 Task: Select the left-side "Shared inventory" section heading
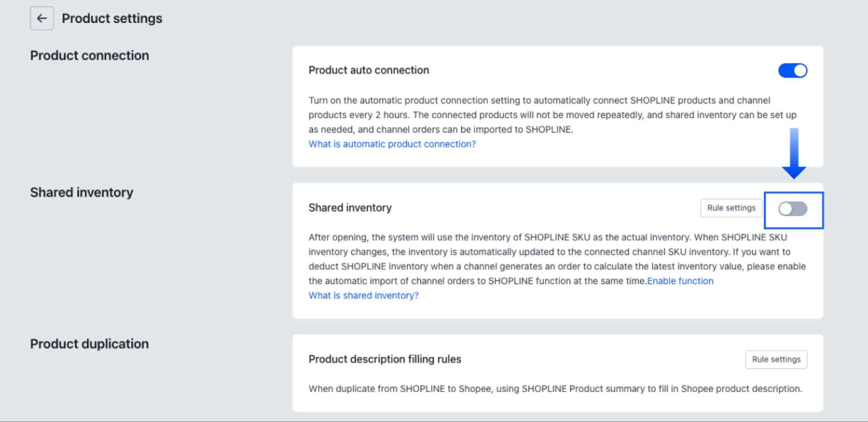82,192
